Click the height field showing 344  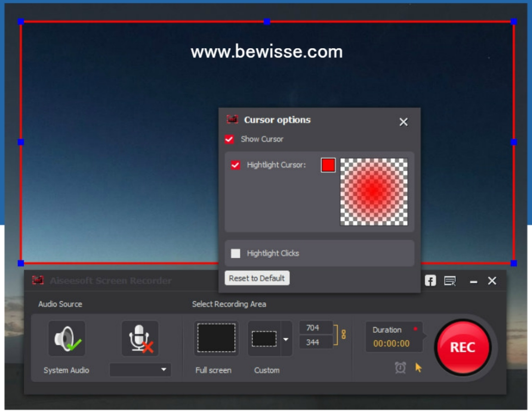coord(315,342)
